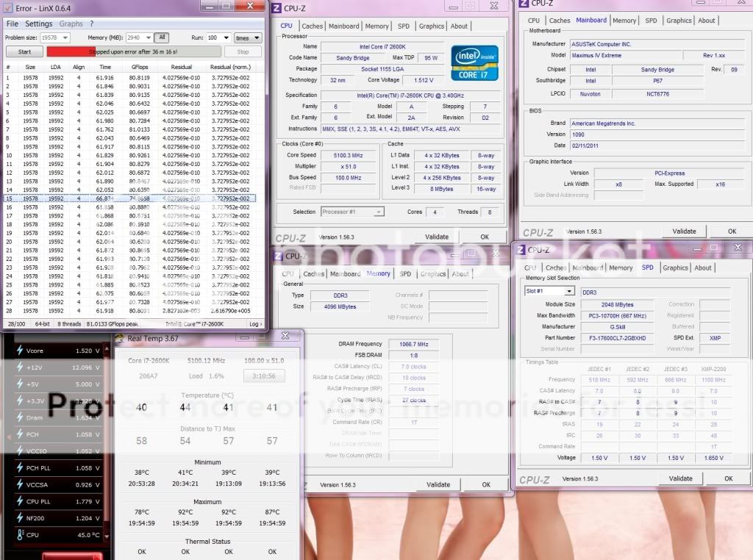This screenshot has height=560, width=753.
Task: Open the Settings menu in LinX
Action: pyautogui.click(x=39, y=24)
